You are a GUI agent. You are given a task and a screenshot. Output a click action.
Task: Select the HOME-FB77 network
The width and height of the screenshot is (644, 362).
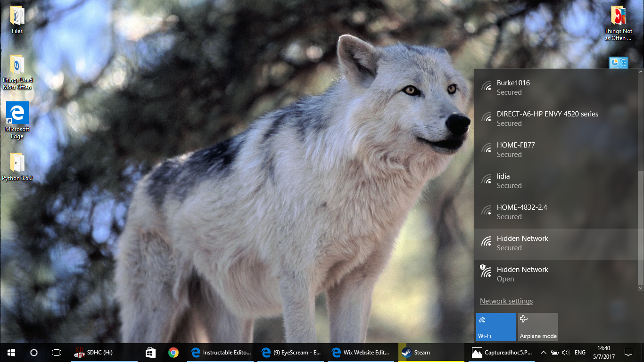[x=555, y=149]
